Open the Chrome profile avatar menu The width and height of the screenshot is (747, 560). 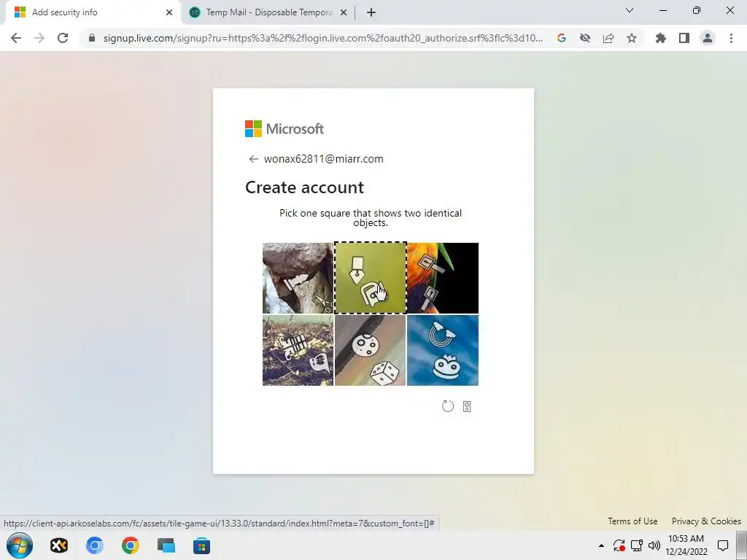[x=708, y=38]
